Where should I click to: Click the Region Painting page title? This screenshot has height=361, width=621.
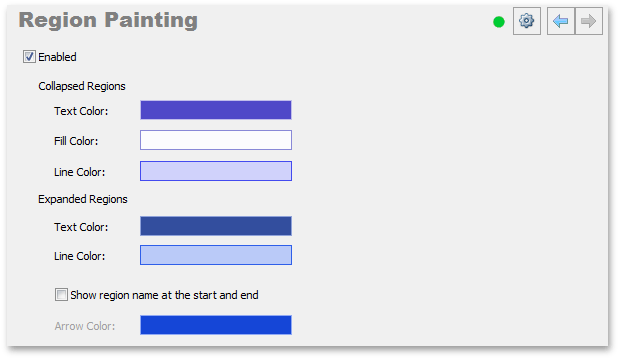point(108,20)
